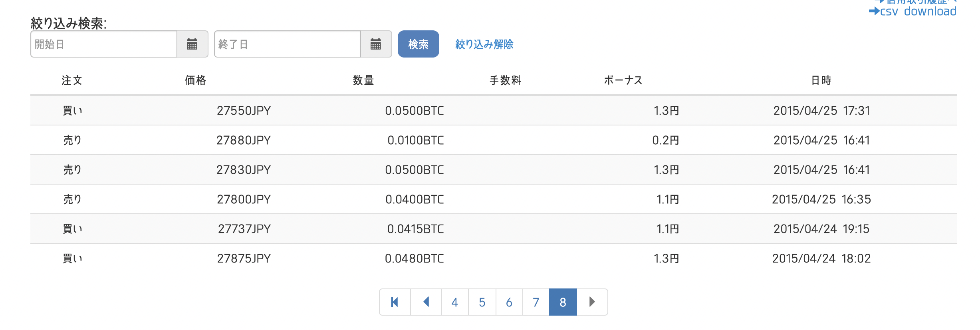Go to page 7
This screenshot has width=980, height=330.
coord(536,302)
